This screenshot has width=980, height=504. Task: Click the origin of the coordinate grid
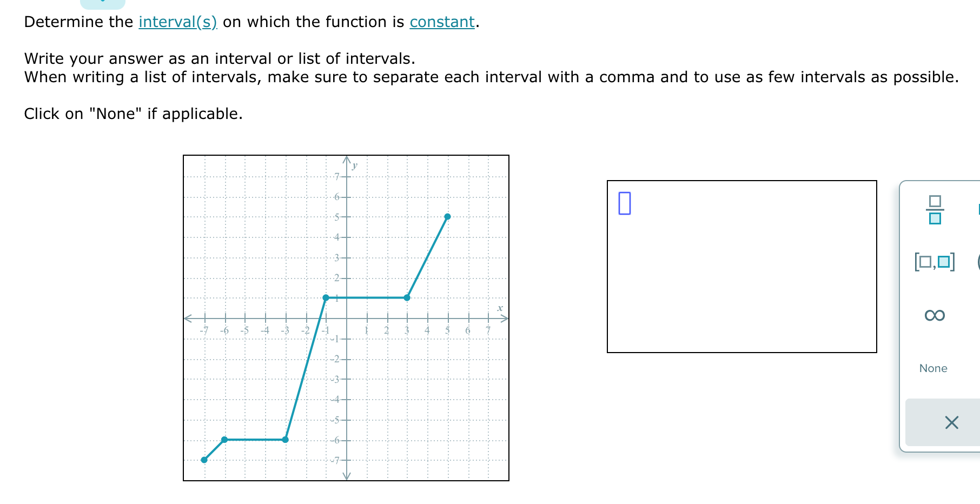click(346, 319)
